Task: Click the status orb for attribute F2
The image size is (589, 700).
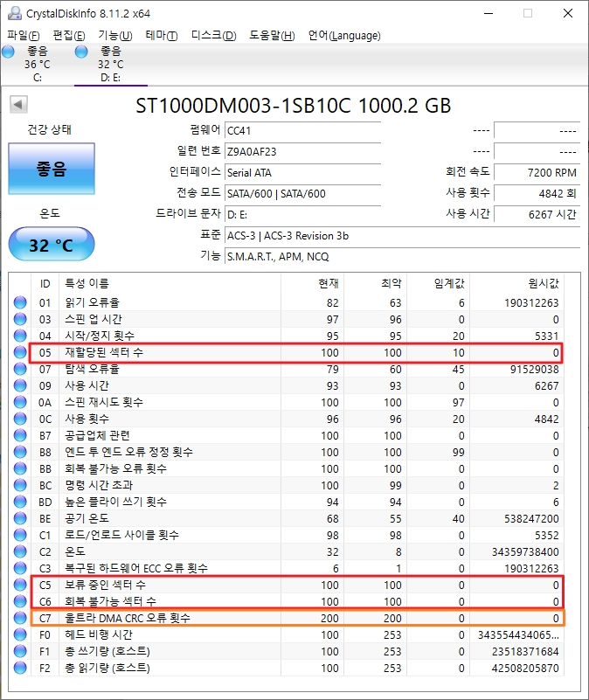Action: tap(20, 668)
